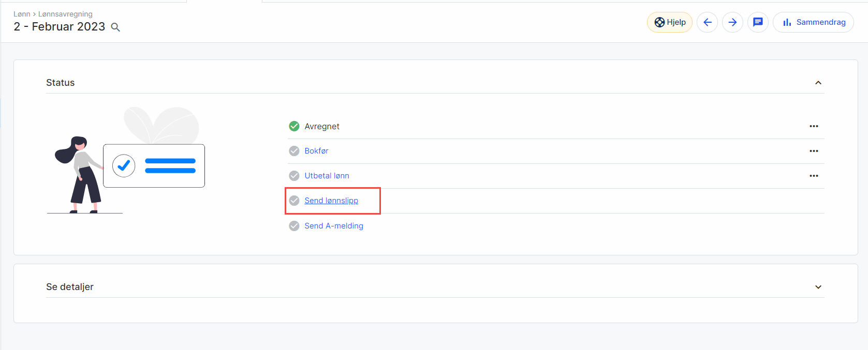868x350 pixels.
Task: Click the grey check beside Send lønnslipp
Action: (x=294, y=201)
